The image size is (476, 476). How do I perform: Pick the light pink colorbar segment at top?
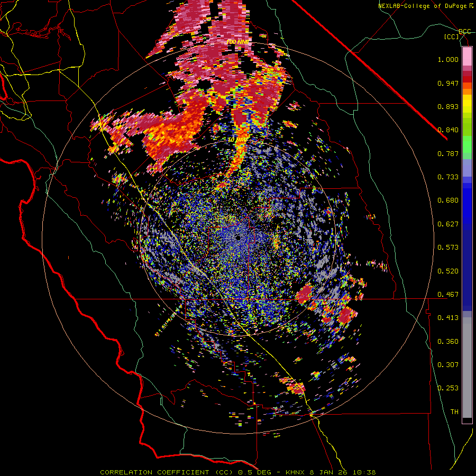[x=467, y=57]
